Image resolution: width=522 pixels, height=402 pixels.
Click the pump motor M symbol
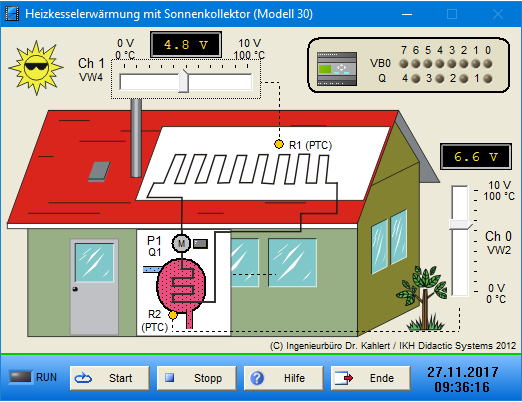[x=181, y=243]
